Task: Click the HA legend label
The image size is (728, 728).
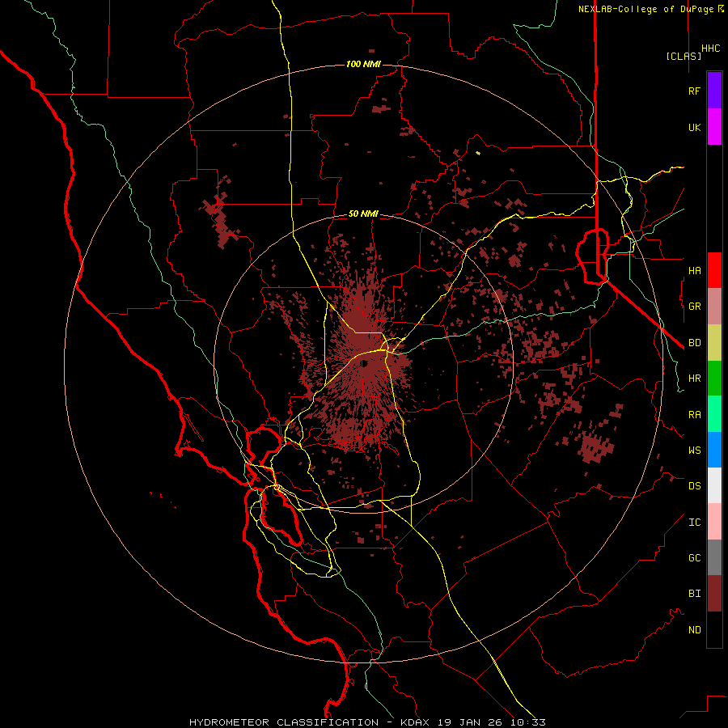Action: [x=694, y=270]
